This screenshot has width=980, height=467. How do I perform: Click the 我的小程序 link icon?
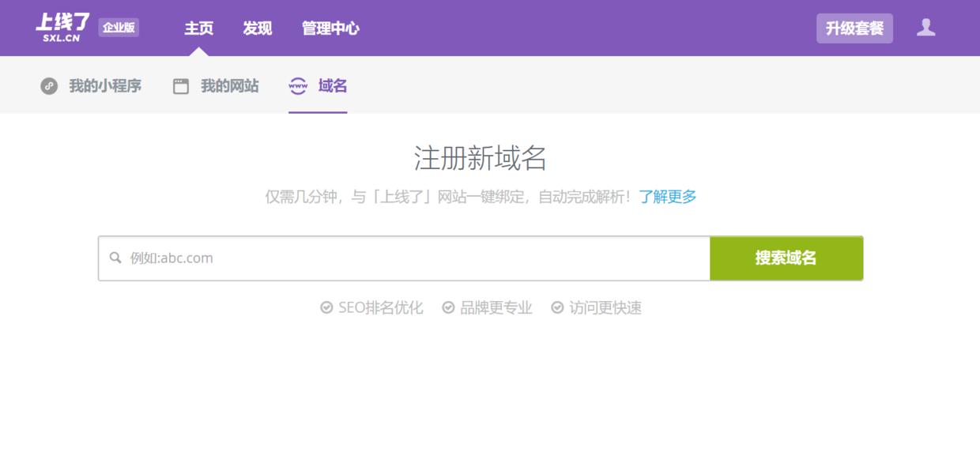[49, 86]
